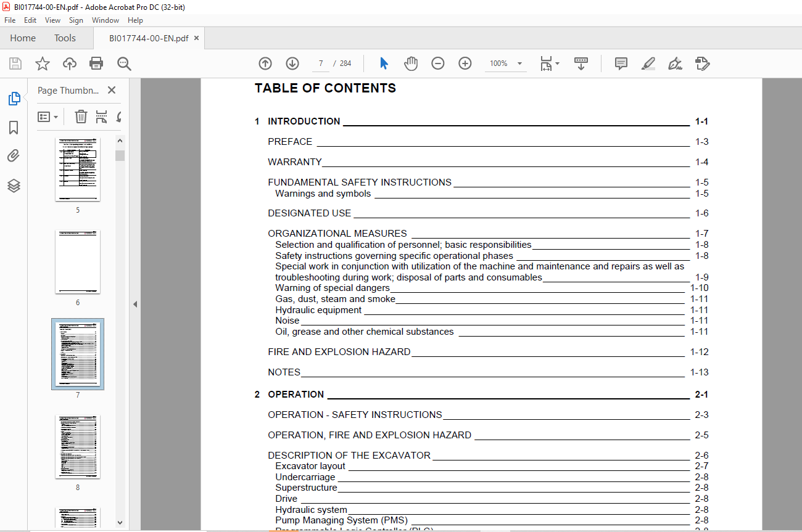Add a sticky note comment
Screen dimensions: 802x532
(621, 63)
